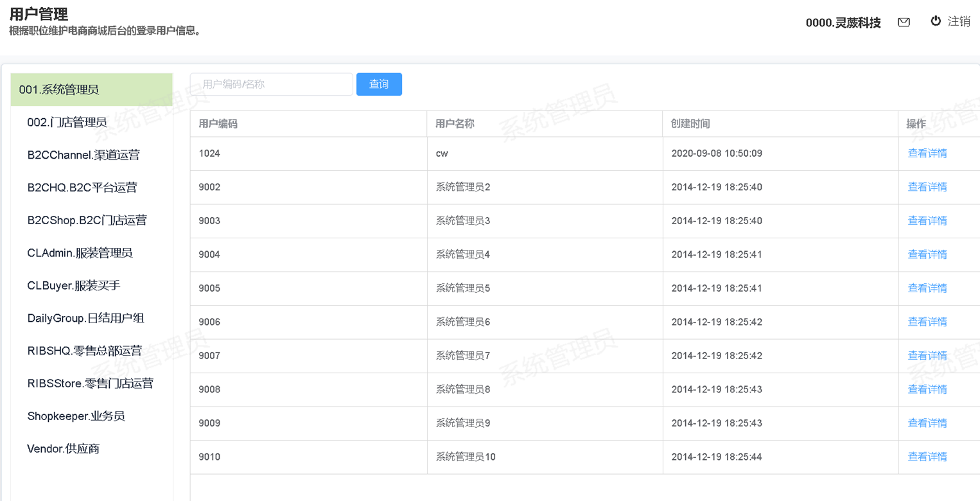Click the 用户编码 column header

[x=218, y=124]
